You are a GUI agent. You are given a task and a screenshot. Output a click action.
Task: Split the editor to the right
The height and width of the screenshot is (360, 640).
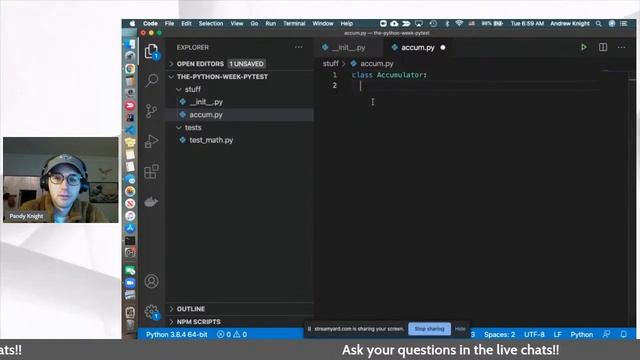[603, 47]
